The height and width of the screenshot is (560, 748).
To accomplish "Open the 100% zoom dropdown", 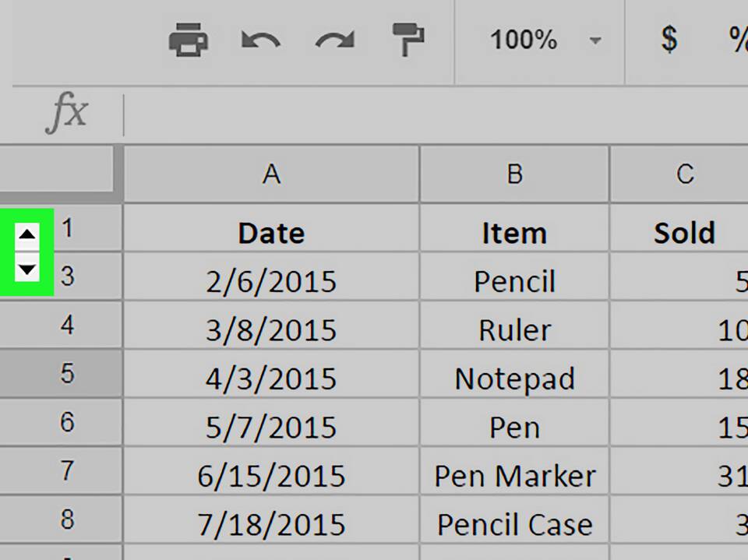I will 545,40.
